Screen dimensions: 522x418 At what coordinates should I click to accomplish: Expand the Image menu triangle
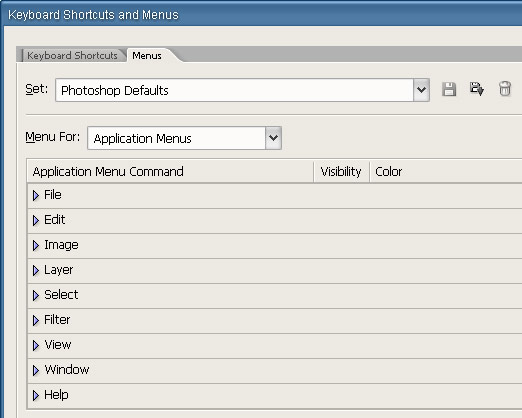tap(36, 245)
